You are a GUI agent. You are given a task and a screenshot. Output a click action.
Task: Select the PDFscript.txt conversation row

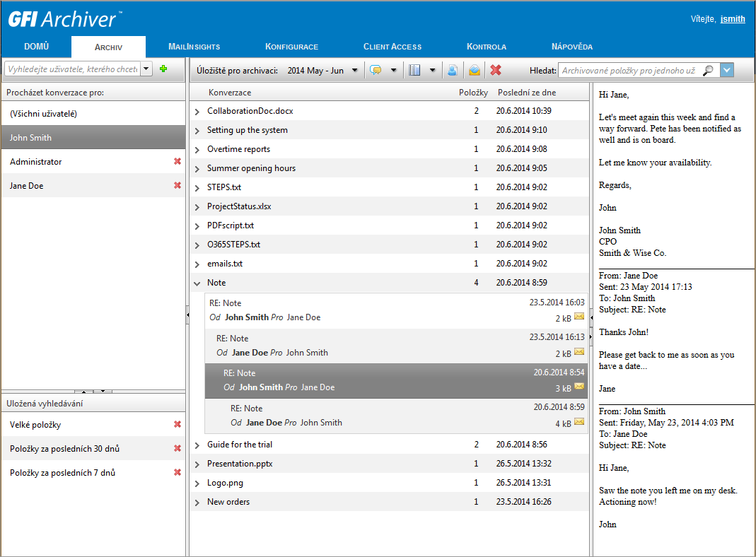pos(389,225)
